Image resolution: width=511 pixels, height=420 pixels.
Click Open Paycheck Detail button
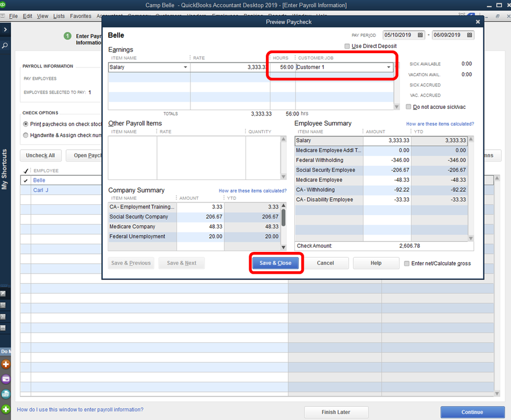click(84, 156)
